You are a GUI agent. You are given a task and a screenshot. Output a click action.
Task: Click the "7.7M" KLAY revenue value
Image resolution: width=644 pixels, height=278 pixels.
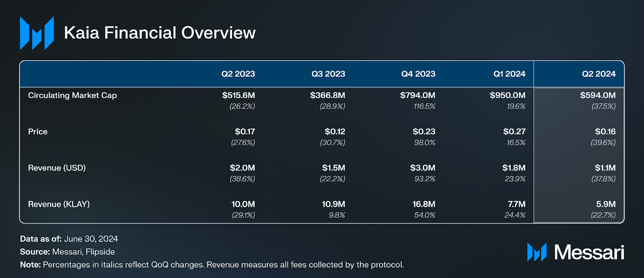coord(517,204)
